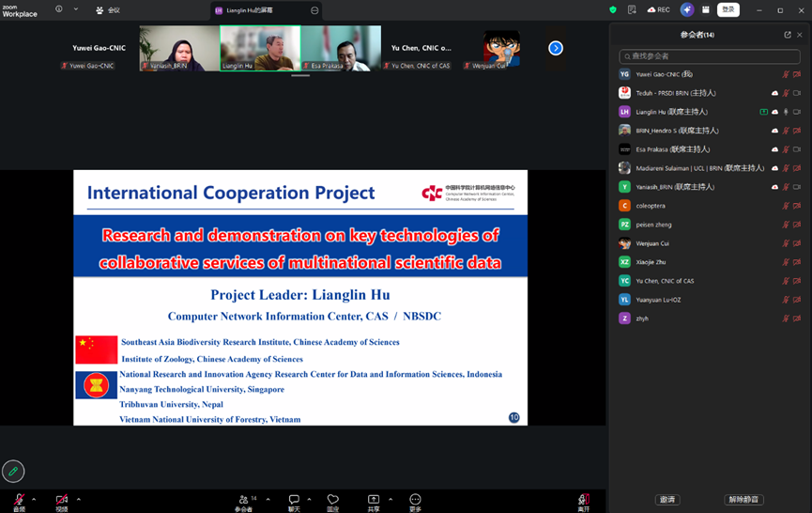812x513 pixels.
Task: Unmute audio with the microphone icon
Action: (19, 500)
